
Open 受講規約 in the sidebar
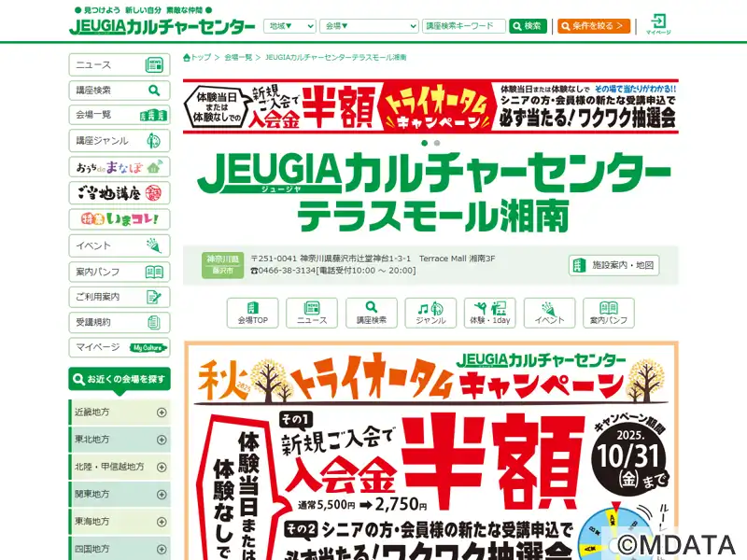[x=120, y=322]
